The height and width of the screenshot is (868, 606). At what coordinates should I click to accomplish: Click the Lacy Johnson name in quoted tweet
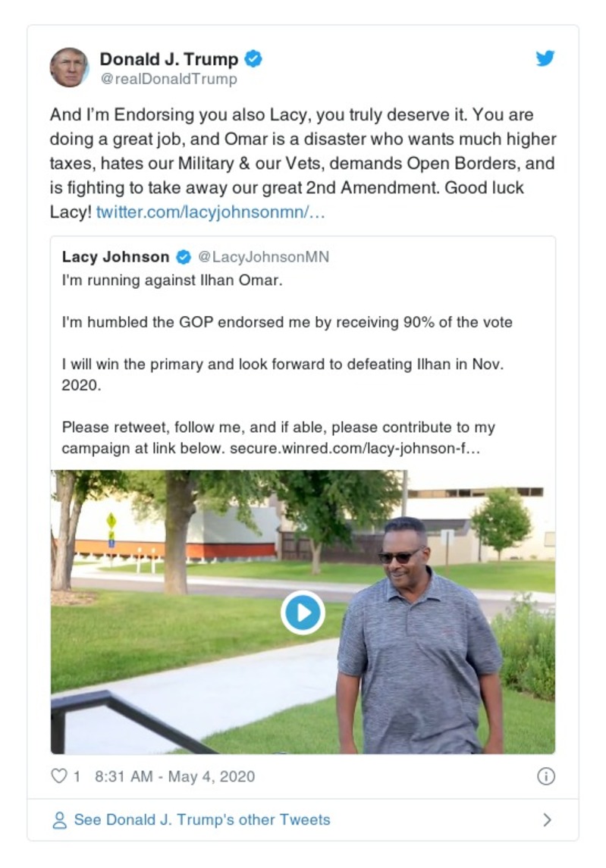point(115,257)
